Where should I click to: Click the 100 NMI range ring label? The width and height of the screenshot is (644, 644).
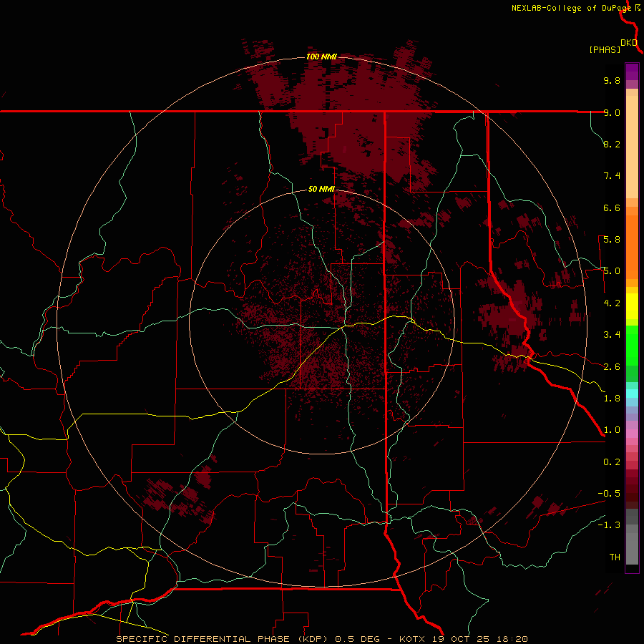pyautogui.click(x=321, y=57)
